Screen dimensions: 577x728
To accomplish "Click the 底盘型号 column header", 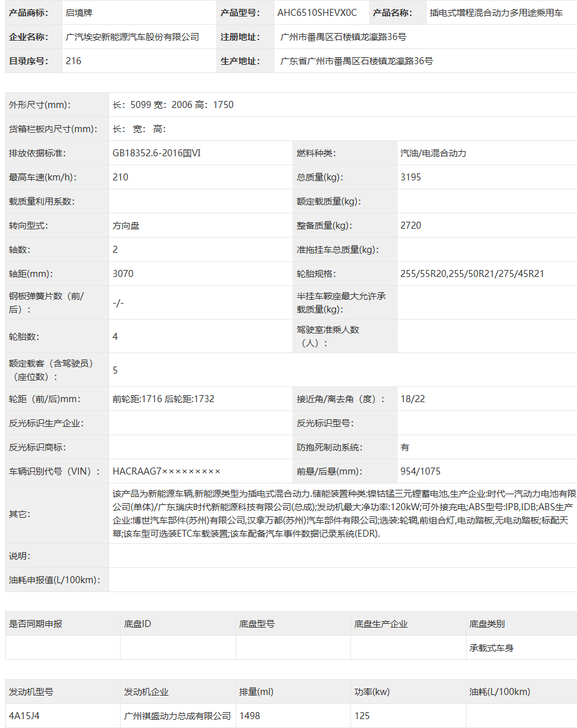I will [x=256, y=624].
